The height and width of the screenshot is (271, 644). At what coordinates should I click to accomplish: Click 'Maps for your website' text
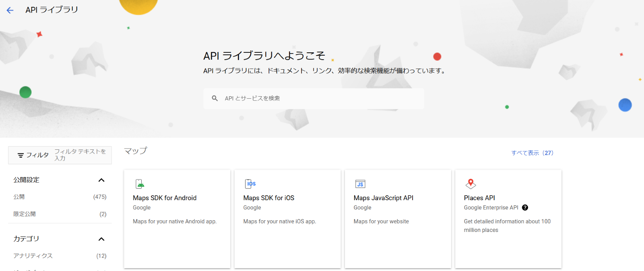(x=381, y=221)
